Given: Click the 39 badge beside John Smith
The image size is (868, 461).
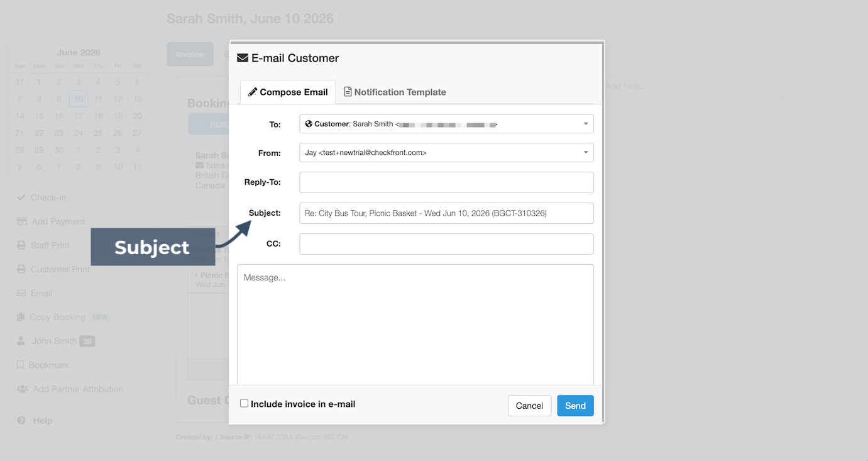Looking at the screenshot, I should click(87, 342).
